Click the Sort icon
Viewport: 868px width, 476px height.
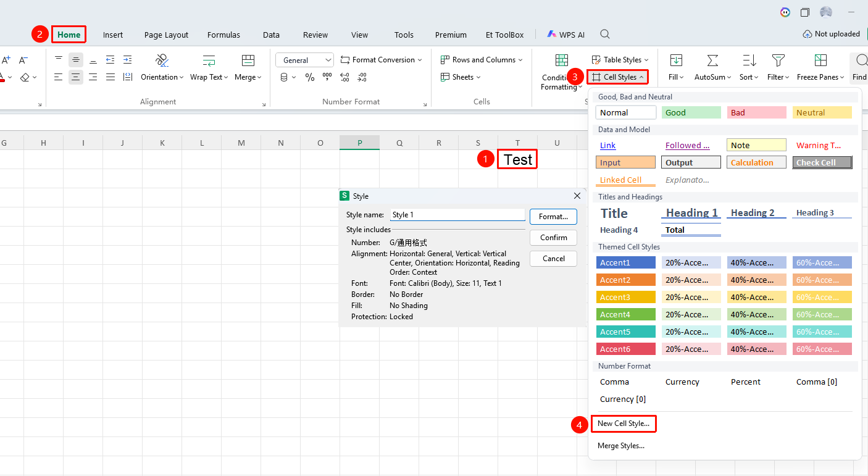(749, 61)
